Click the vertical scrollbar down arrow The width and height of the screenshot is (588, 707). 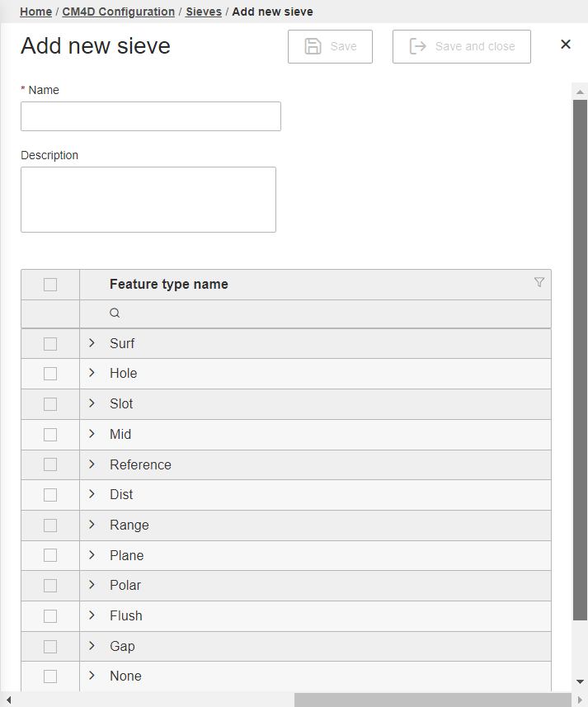[x=580, y=681]
